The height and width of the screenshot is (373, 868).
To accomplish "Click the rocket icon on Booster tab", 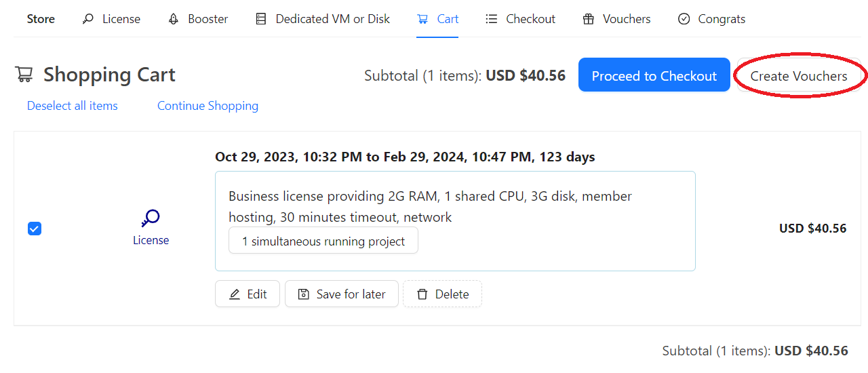I will click(x=174, y=19).
